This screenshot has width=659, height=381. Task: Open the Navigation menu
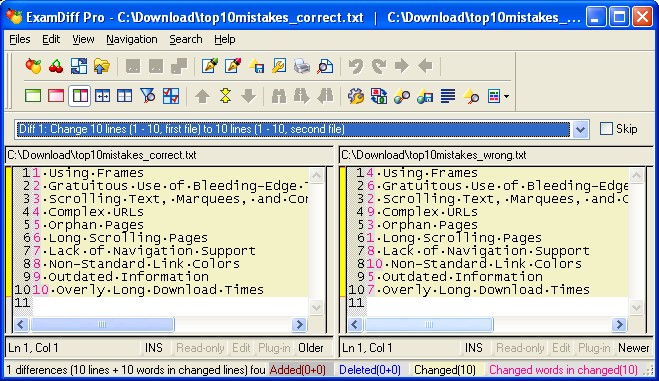(x=132, y=39)
